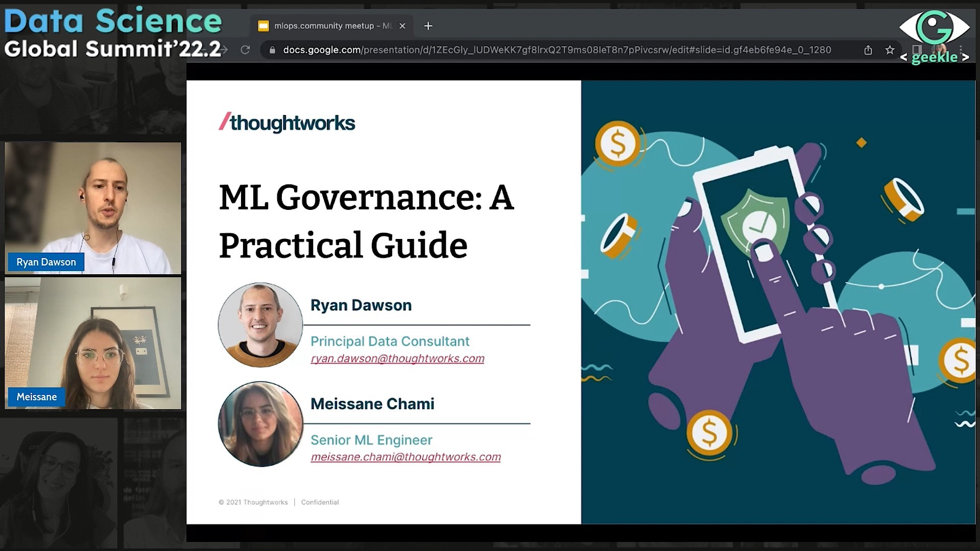This screenshot has width=980, height=551.
Task: Click the thoughtworks logo on slide
Action: click(287, 123)
